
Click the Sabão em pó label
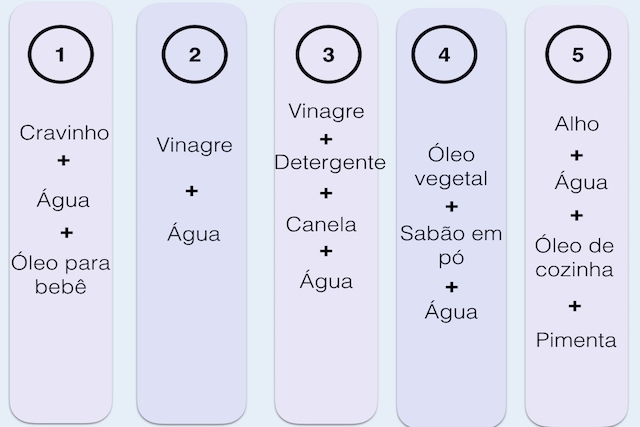coord(451,245)
